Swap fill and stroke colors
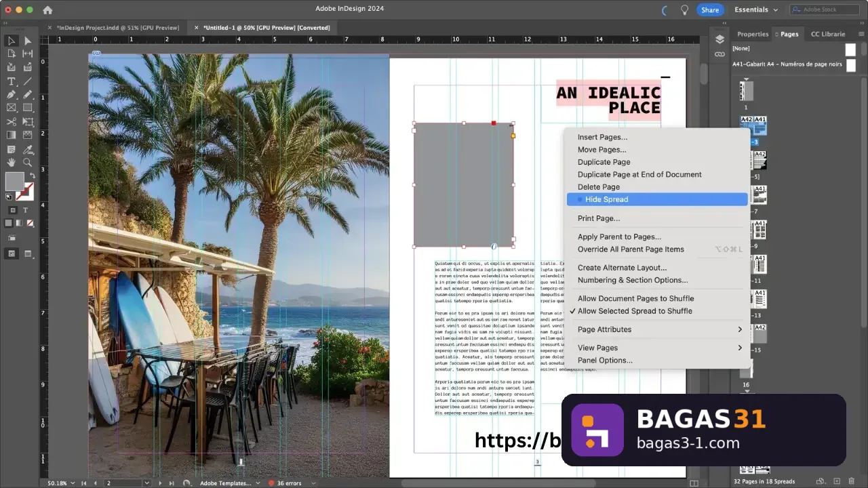The height and width of the screenshot is (488, 868). pos(32,176)
